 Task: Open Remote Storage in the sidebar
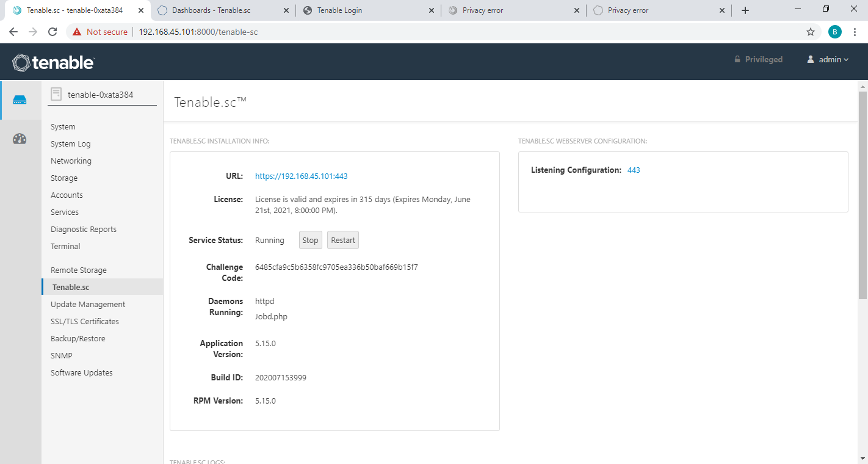click(79, 270)
